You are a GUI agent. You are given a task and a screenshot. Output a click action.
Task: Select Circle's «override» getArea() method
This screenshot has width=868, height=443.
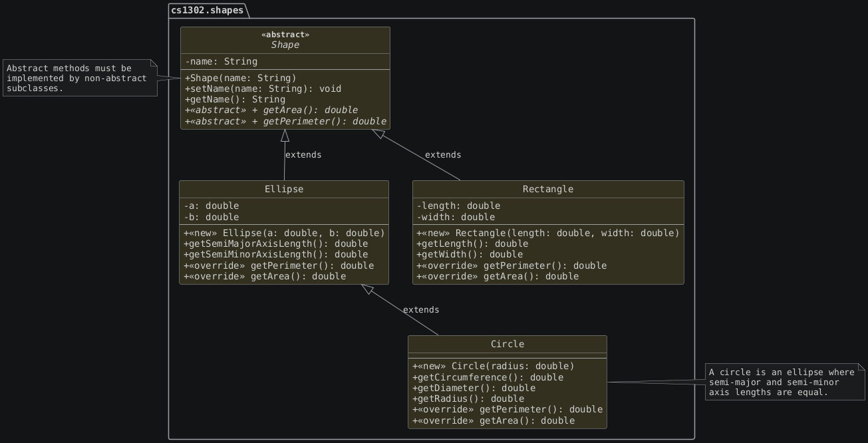coord(494,420)
